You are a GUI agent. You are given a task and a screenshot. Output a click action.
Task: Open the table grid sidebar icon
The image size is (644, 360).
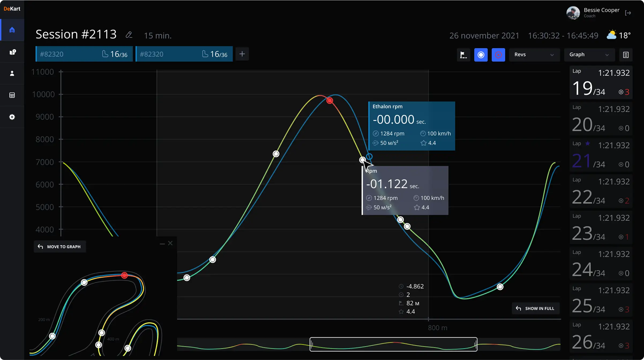12,95
